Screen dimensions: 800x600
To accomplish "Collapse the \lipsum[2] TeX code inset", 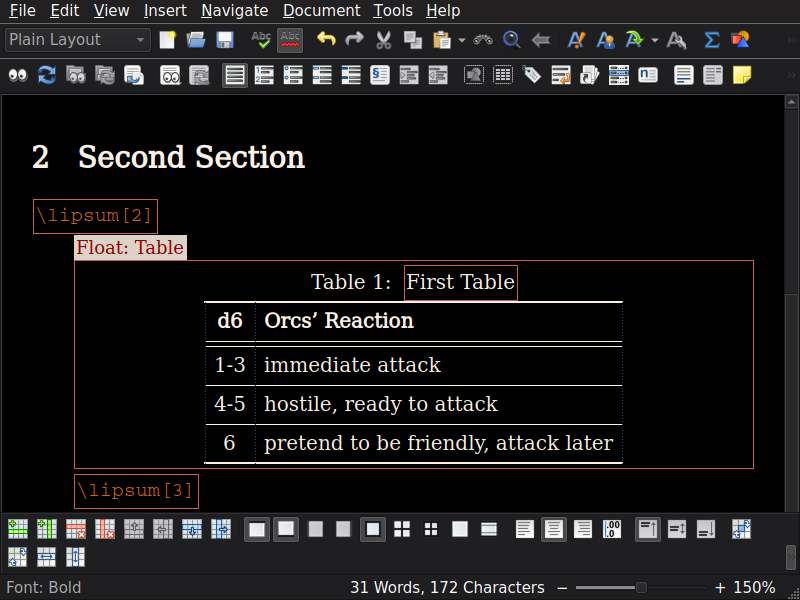I will [95, 216].
